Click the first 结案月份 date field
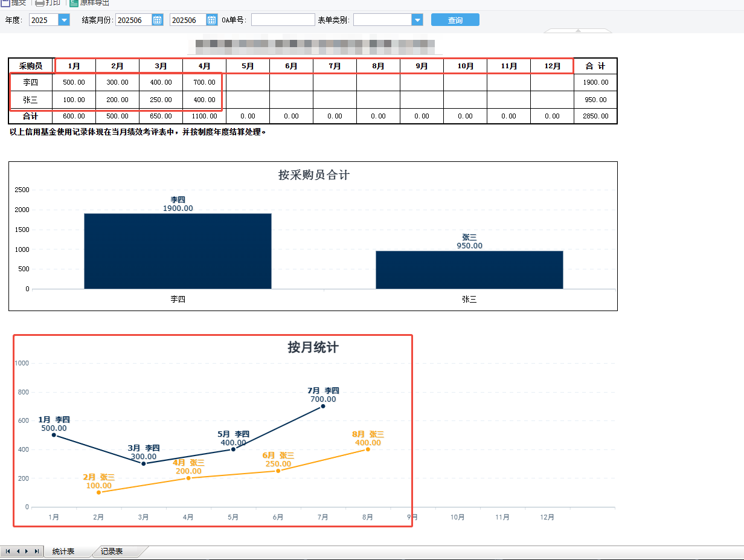 click(133, 20)
